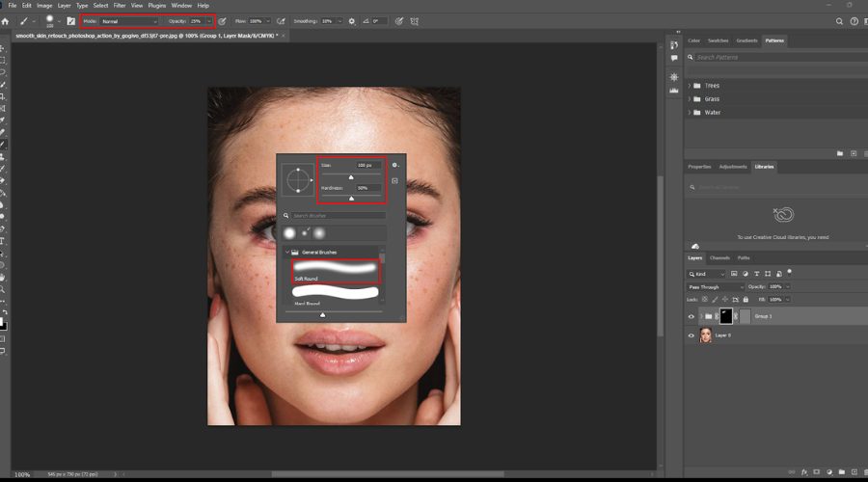Screen dimensions: 868x482
Task: Enable airbrush-style build-up icon
Action: pos(282,21)
